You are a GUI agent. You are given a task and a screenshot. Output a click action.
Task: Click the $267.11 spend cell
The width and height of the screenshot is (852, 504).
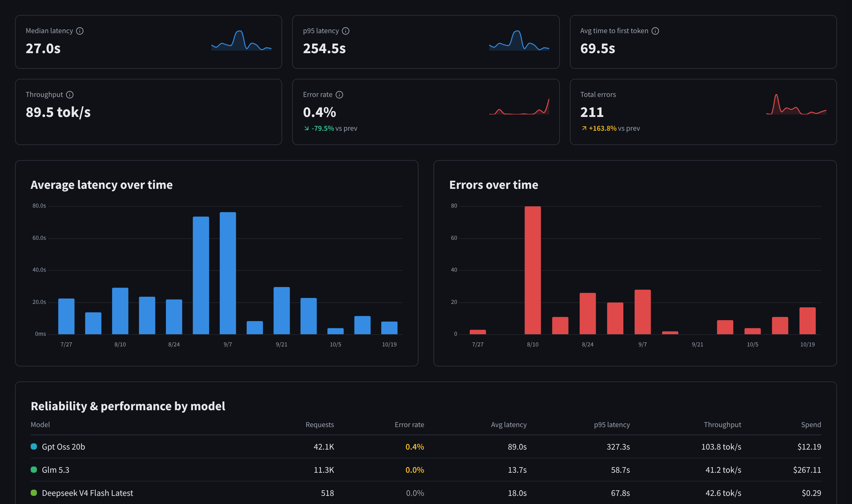(x=807, y=470)
